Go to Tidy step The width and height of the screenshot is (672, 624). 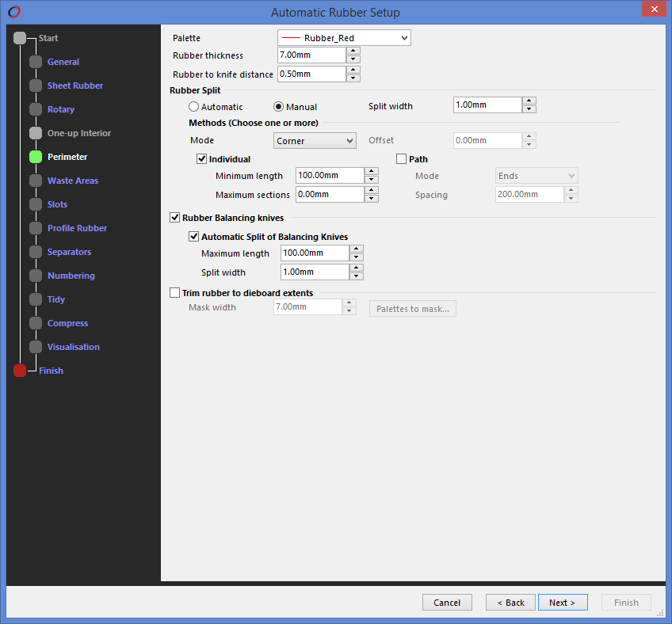[x=56, y=299]
